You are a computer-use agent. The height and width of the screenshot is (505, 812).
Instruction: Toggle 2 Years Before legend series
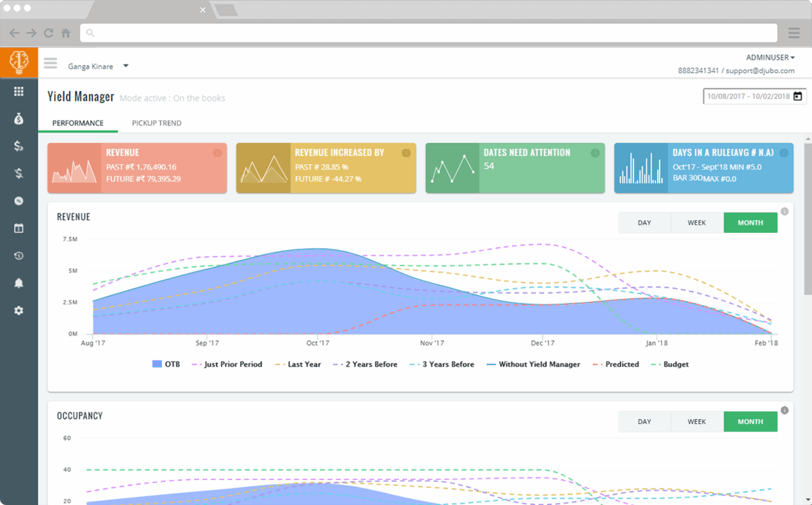tap(365, 364)
